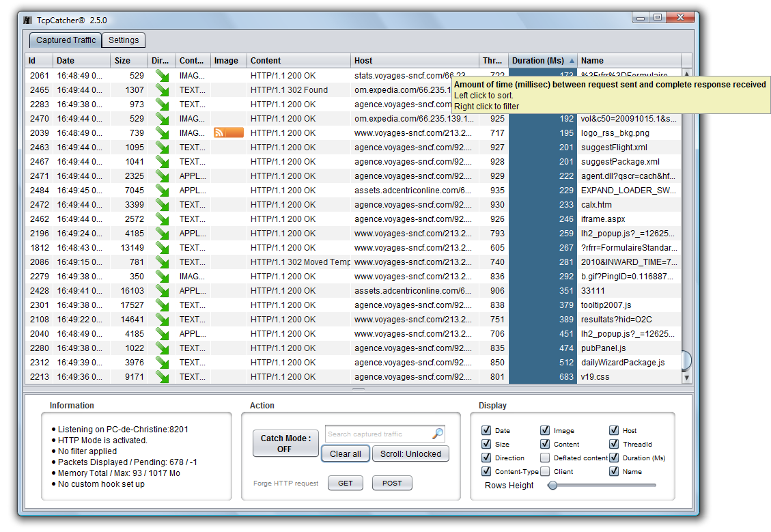Viewport: 771px width, 532px height.
Task: Open the Captured Traffic tab
Action: pyautogui.click(x=66, y=40)
